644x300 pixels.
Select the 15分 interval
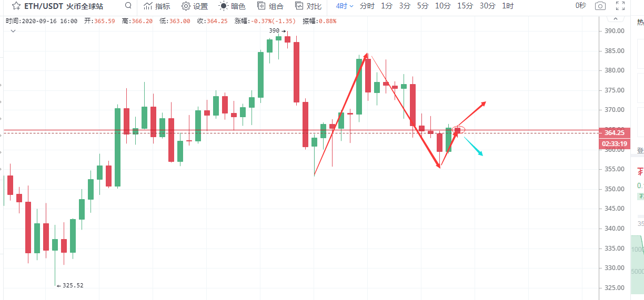coord(465,6)
